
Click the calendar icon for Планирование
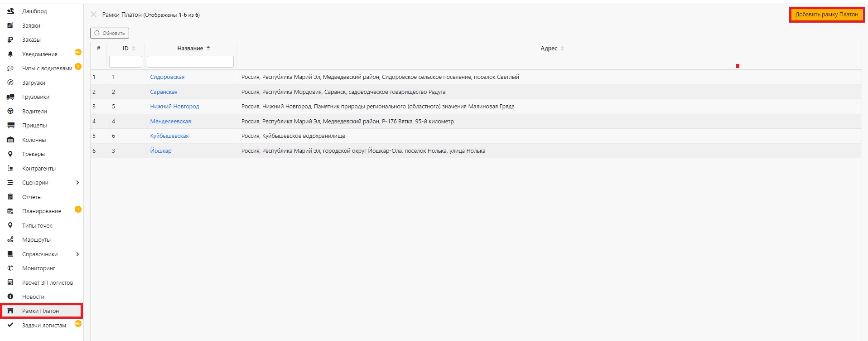pos(10,211)
